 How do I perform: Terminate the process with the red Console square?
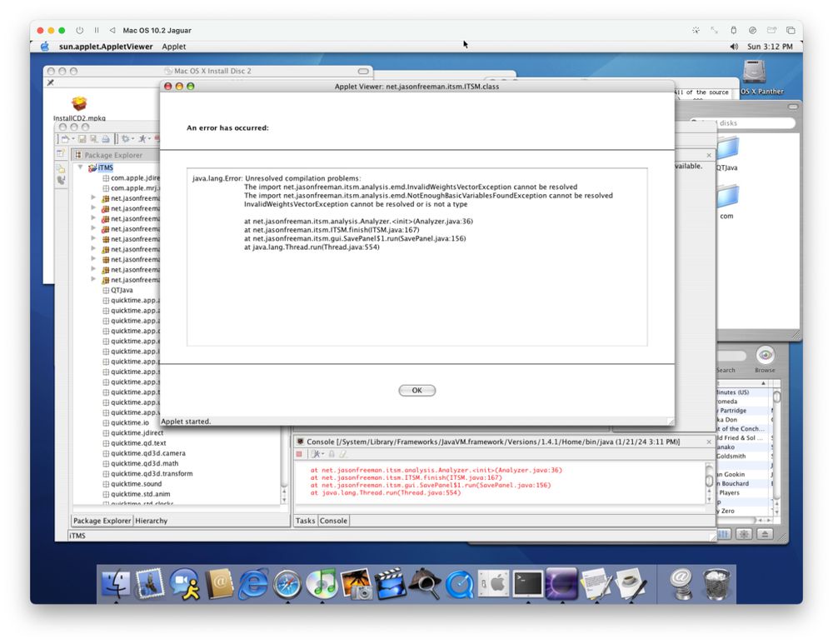pyautogui.click(x=299, y=454)
